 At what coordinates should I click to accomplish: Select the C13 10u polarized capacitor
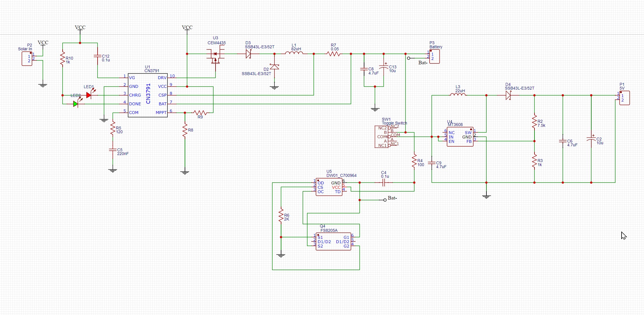point(384,67)
